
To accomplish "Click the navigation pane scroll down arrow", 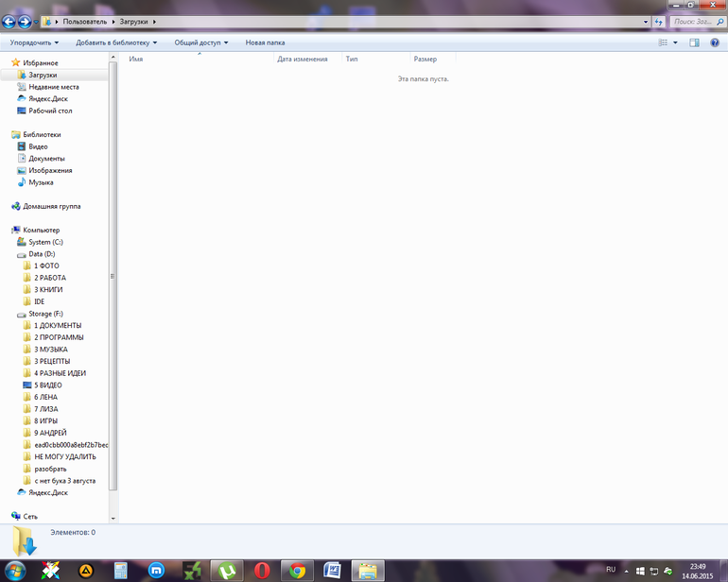I will [113, 519].
